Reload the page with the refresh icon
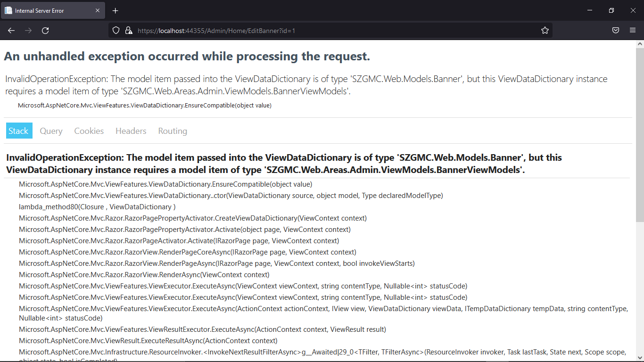644x362 pixels. (45, 30)
